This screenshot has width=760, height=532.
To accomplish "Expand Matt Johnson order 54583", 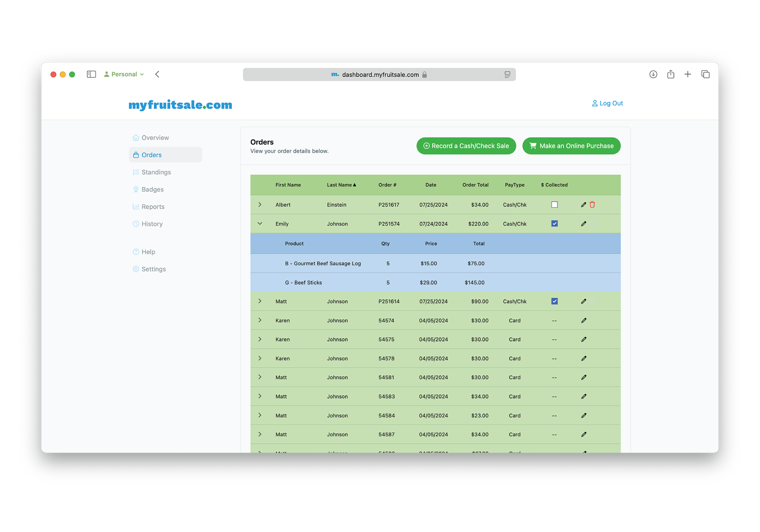I will (x=260, y=396).
